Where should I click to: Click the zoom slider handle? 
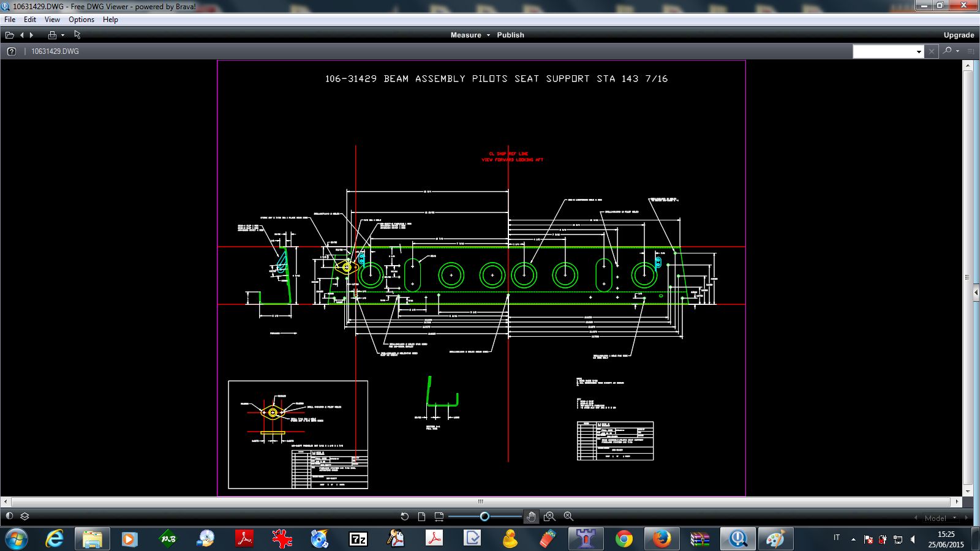[484, 517]
